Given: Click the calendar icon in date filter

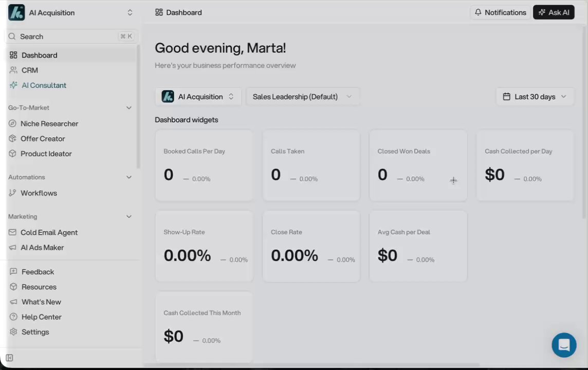Looking at the screenshot, I should (x=506, y=96).
